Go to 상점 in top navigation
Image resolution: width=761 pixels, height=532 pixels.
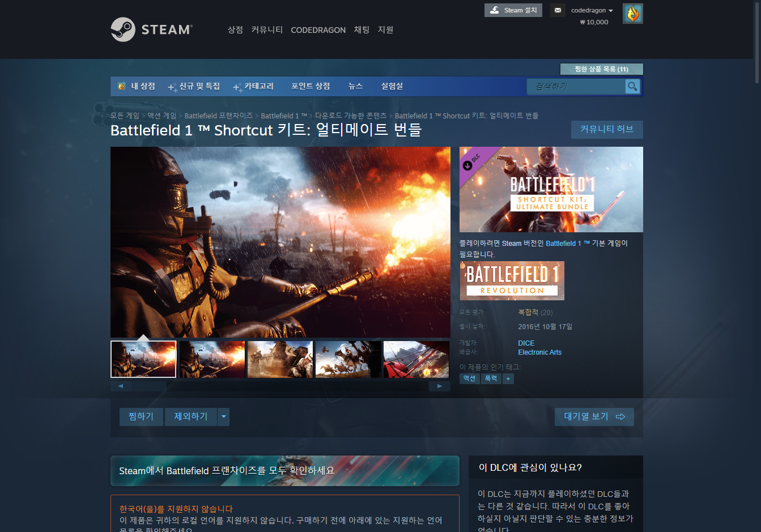235,29
